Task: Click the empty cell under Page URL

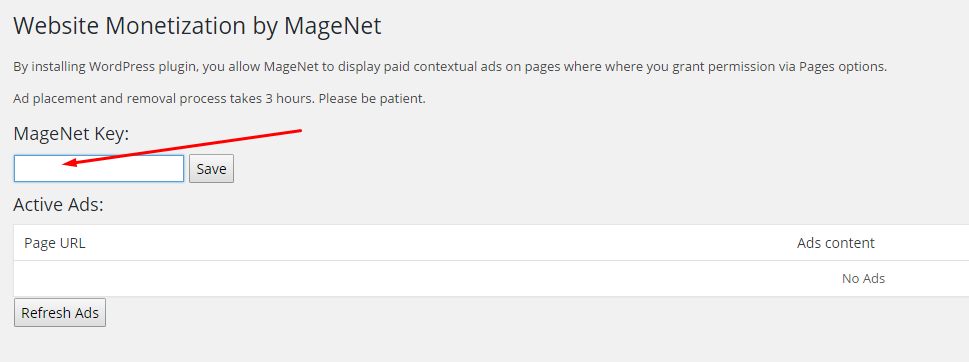Action: [x=247, y=279]
